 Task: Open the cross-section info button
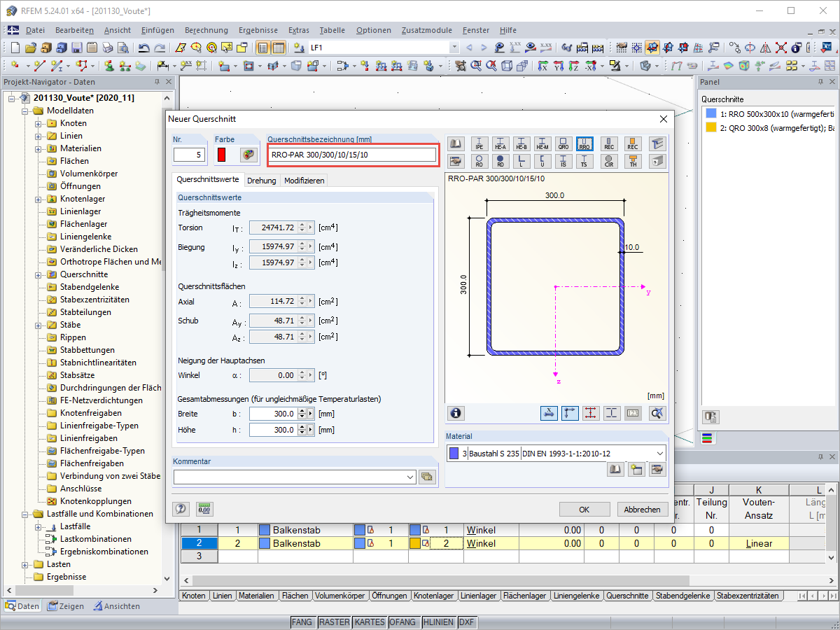[456, 413]
